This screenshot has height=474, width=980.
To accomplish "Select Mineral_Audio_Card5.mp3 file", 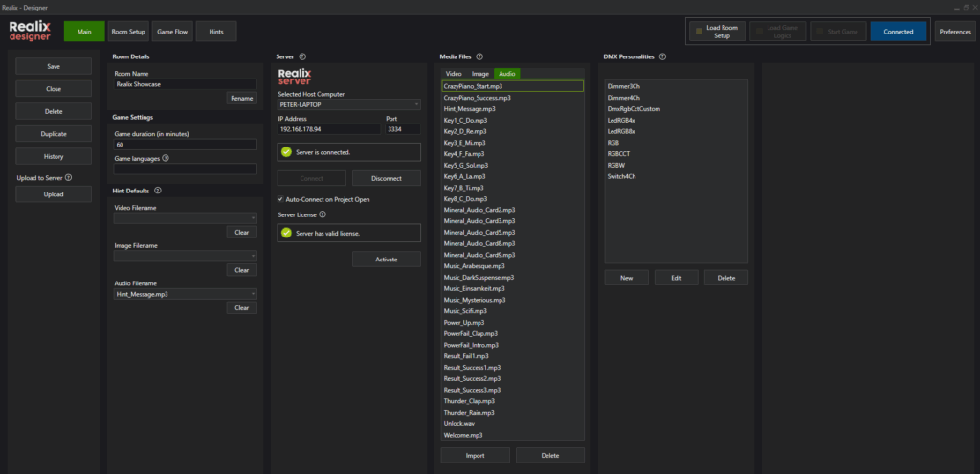I will coord(513,233).
